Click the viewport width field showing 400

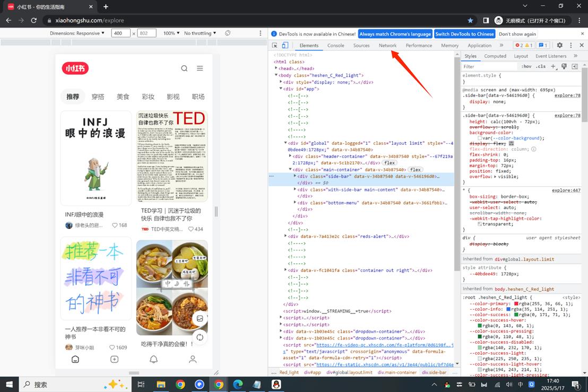click(x=121, y=33)
